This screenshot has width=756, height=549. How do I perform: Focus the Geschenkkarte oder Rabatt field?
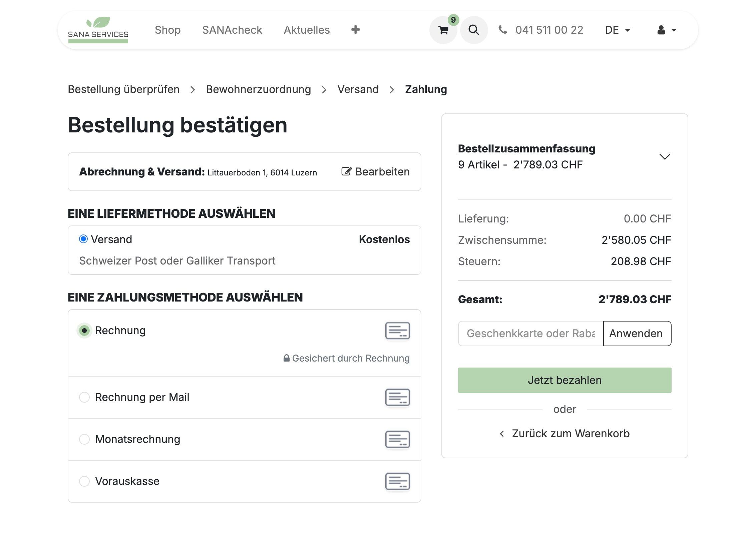click(x=530, y=334)
